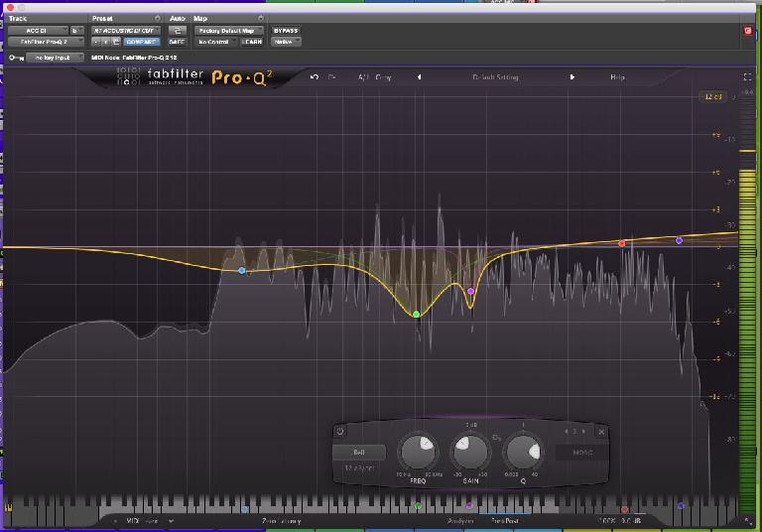Toggle the BYPASS button
Viewport: 762px width, 532px height.
point(286,31)
